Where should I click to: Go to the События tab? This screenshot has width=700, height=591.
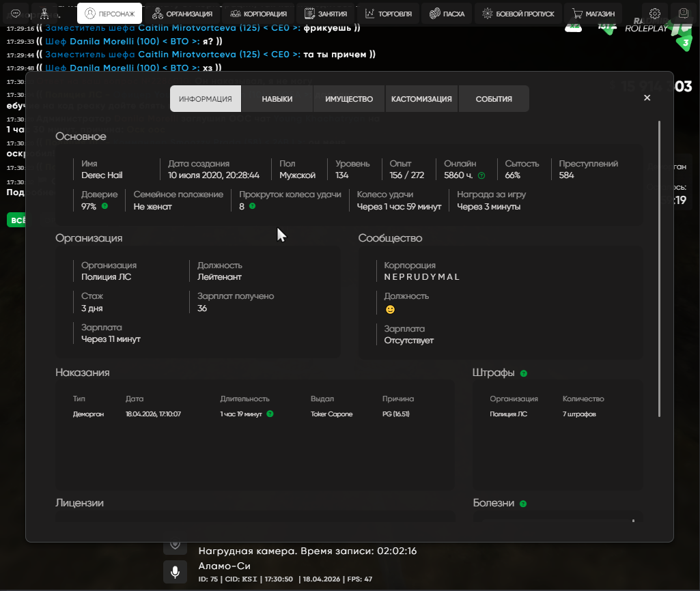[494, 99]
